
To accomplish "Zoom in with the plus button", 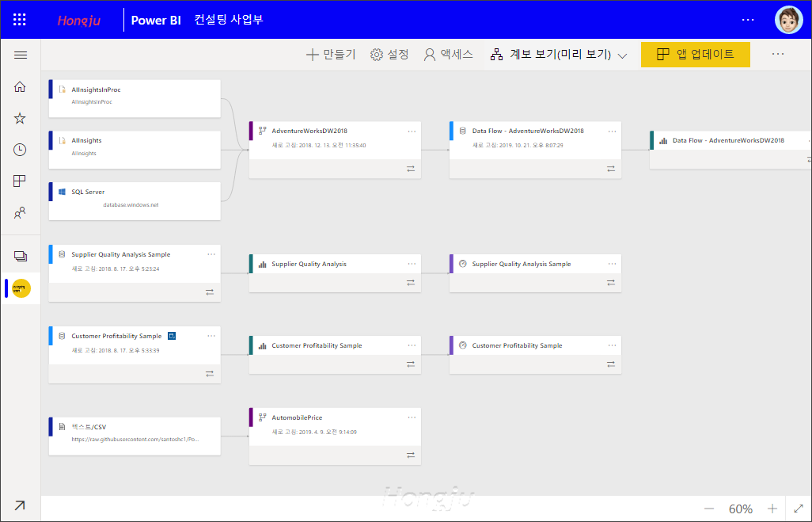I will pyautogui.click(x=772, y=509).
